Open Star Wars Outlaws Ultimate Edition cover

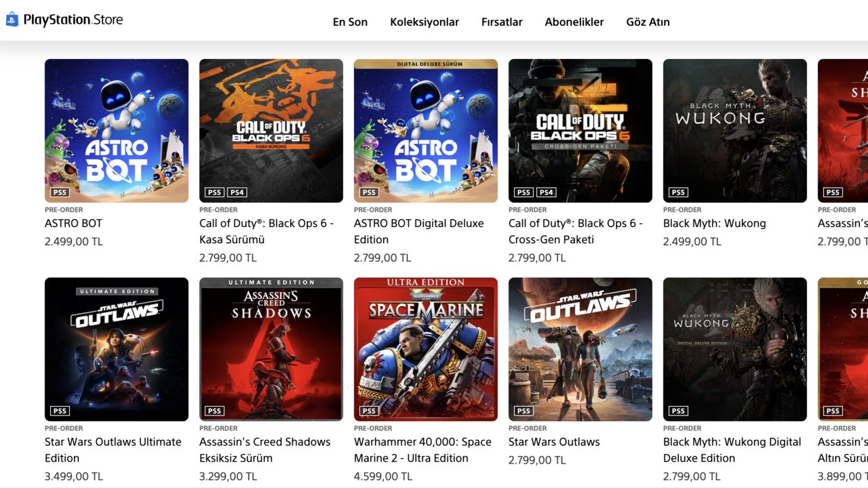117,349
